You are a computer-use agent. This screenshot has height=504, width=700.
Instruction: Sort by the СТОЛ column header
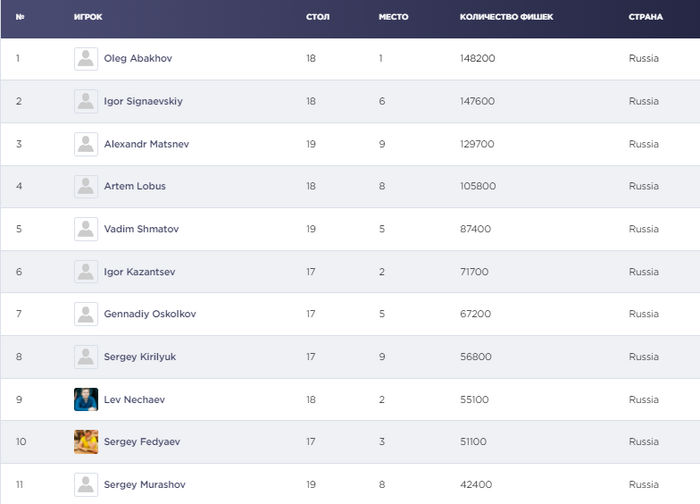pos(317,17)
